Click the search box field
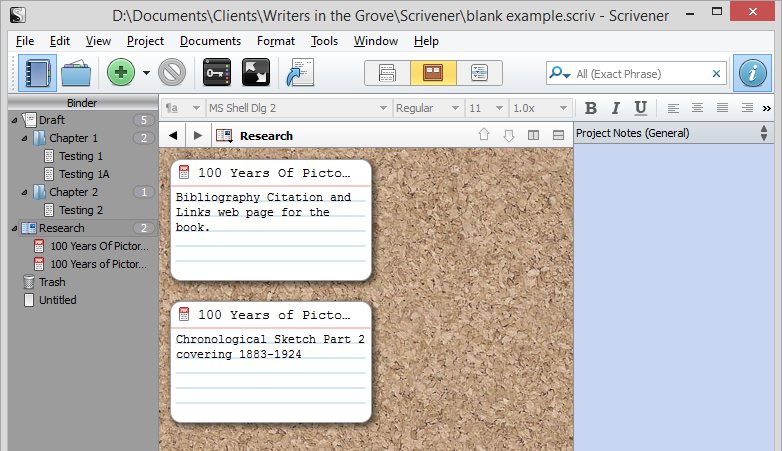The width and height of the screenshot is (782, 451). tap(640, 73)
